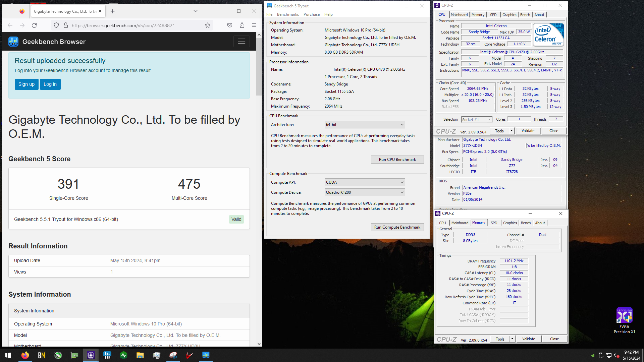Click Validate in the lower CPU-Z window
Screen dimensions: 644x362
[529, 339]
